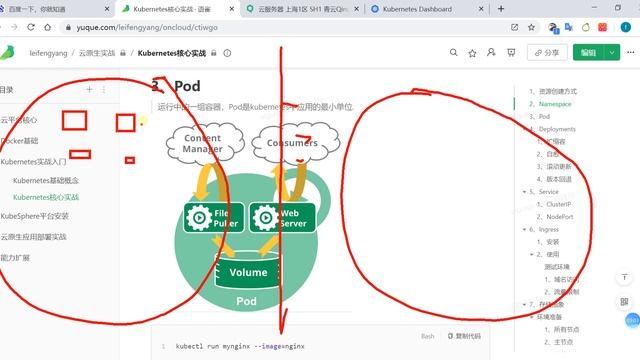Close the Kubernetes Dashboard tab
The image size is (640, 360).
[481, 9]
